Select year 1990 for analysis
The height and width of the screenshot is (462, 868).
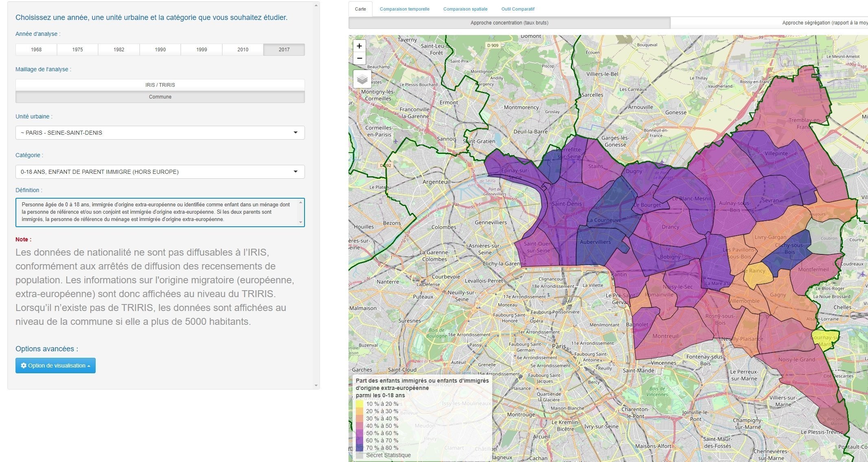[160, 50]
